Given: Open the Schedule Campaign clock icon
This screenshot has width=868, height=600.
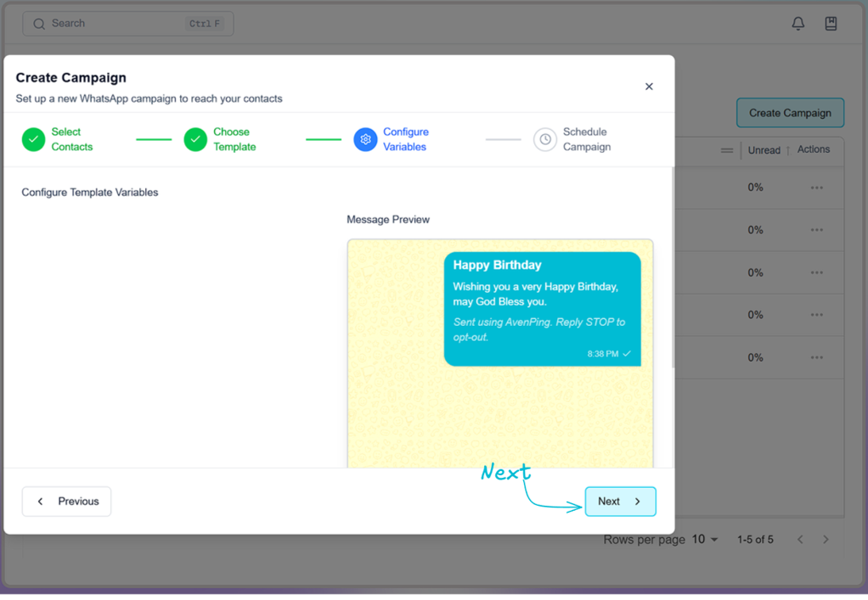Looking at the screenshot, I should pos(544,138).
